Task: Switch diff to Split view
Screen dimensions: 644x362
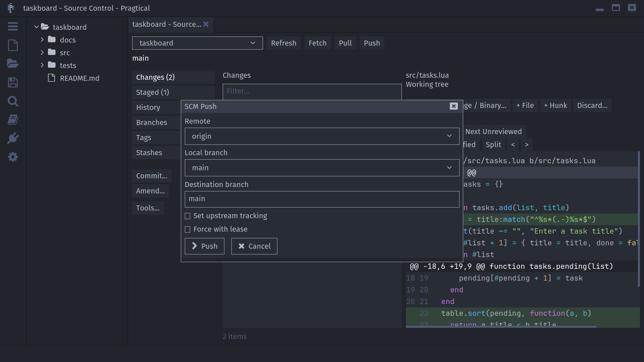Action: pos(493,144)
